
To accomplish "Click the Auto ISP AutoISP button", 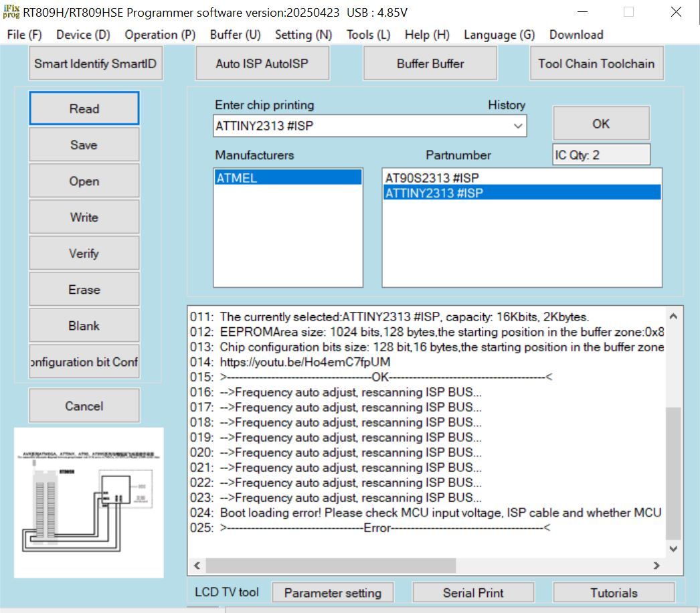I will click(x=262, y=64).
